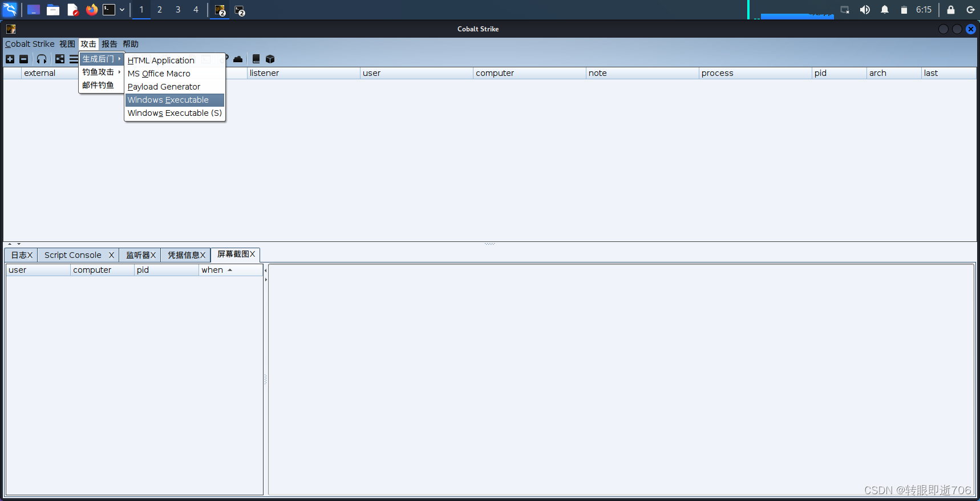Click the session table view icon

tap(74, 59)
